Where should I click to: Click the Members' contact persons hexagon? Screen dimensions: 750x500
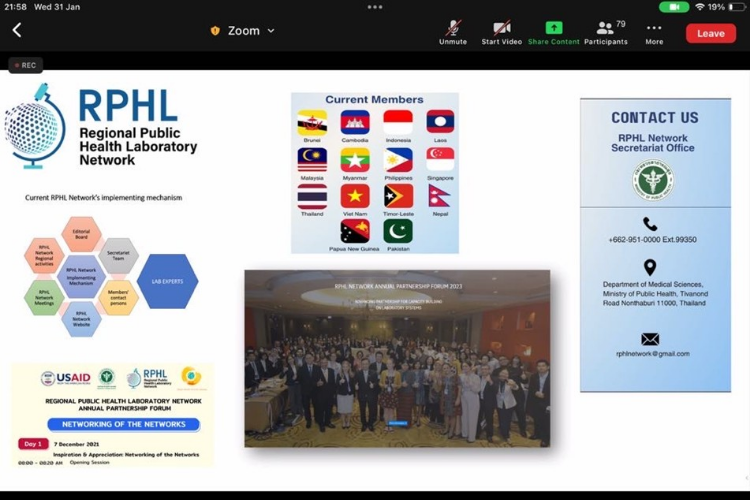118,297
